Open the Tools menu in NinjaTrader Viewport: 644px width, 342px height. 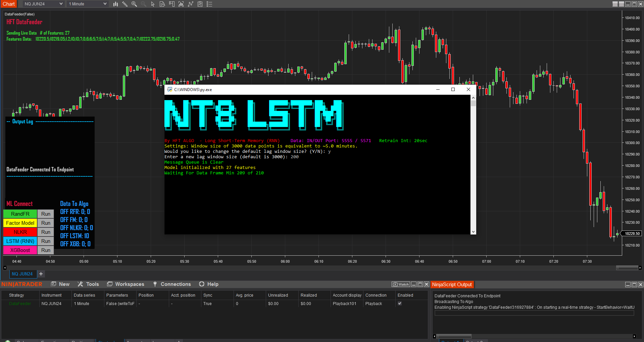(x=89, y=284)
